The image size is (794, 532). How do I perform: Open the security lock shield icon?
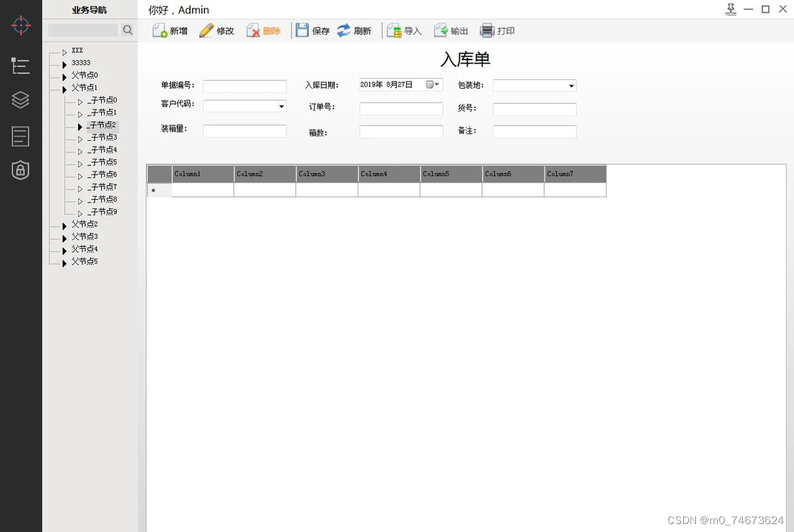[21, 170]
